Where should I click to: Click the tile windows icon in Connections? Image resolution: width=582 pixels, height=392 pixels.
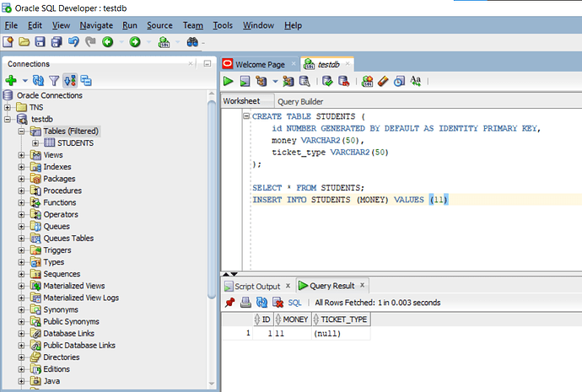tap(86, 80)
